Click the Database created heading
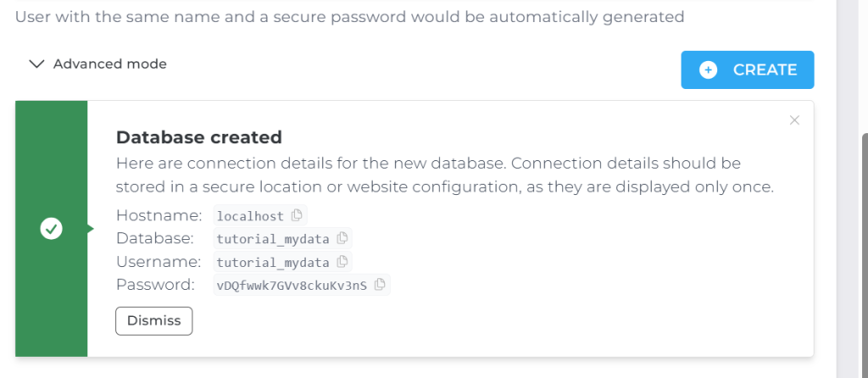 point(198,137)
